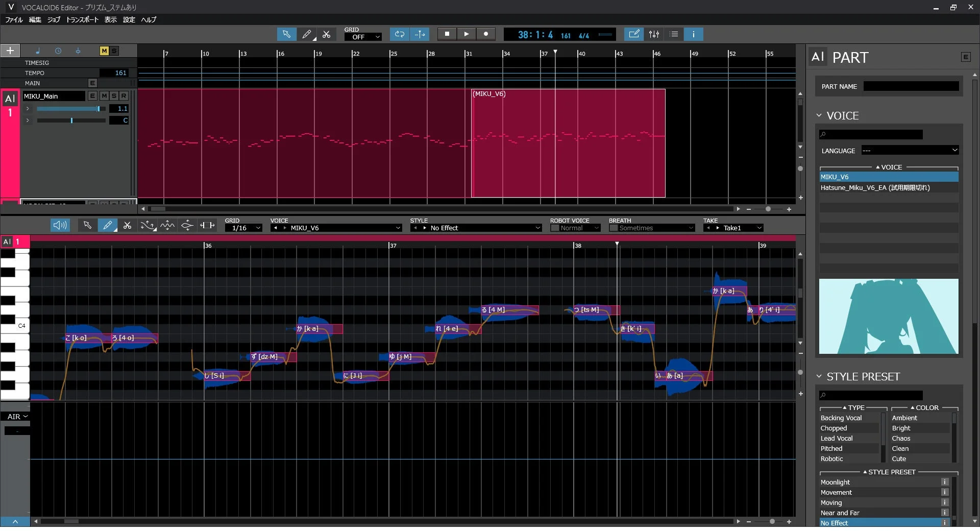The height and width of the screenshot is (531, 980).
Task: Open the Mixer with the fader icon
Action: [x=654, y=34]
